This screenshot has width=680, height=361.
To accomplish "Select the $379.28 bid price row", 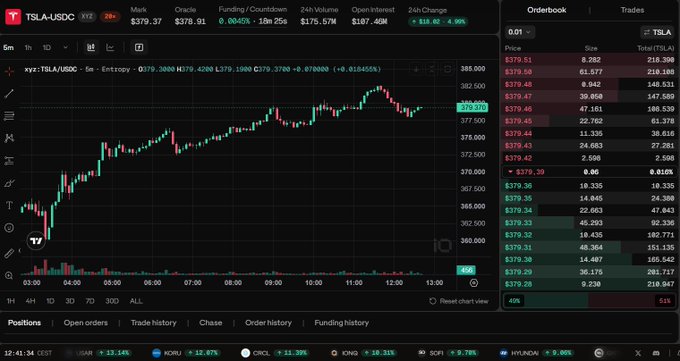I will point(590,284).
